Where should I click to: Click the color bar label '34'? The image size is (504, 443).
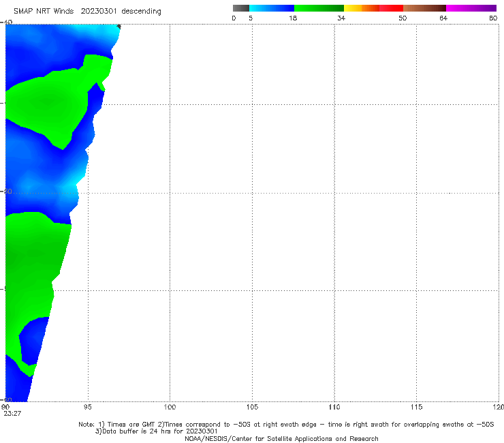pos(341,18)
